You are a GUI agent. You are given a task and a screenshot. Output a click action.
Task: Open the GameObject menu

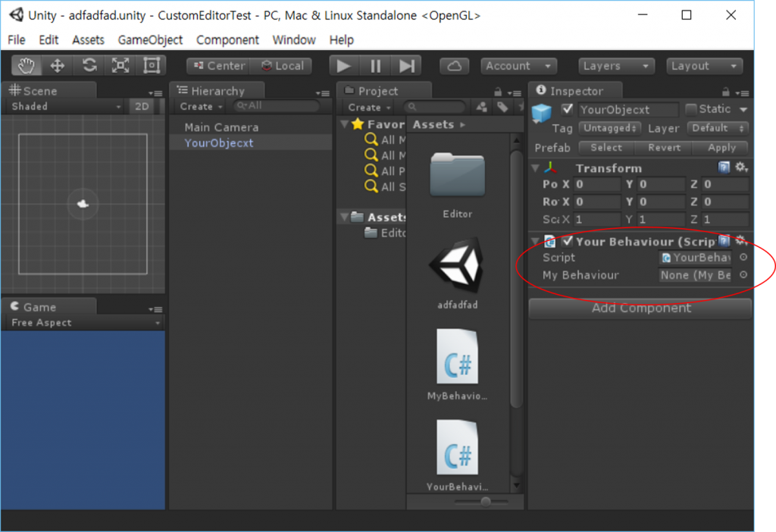click(x=150, y=39)
